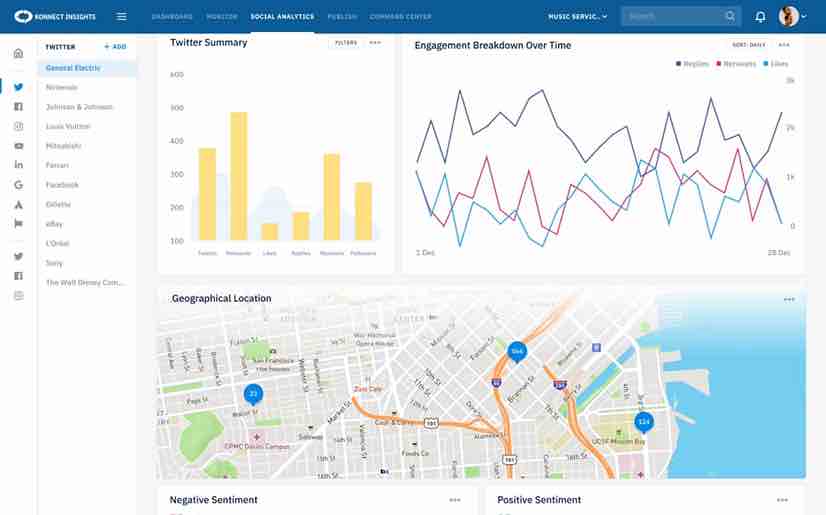Open Engagement Breakdown more options dots
The width and height of the screenshot is (826, 515).
point(784,45)
